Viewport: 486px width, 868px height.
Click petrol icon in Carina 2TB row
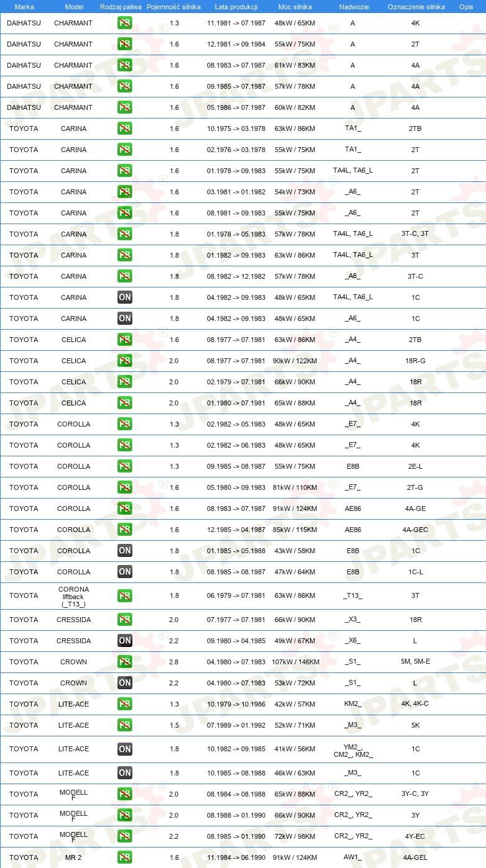coord(125,129)
